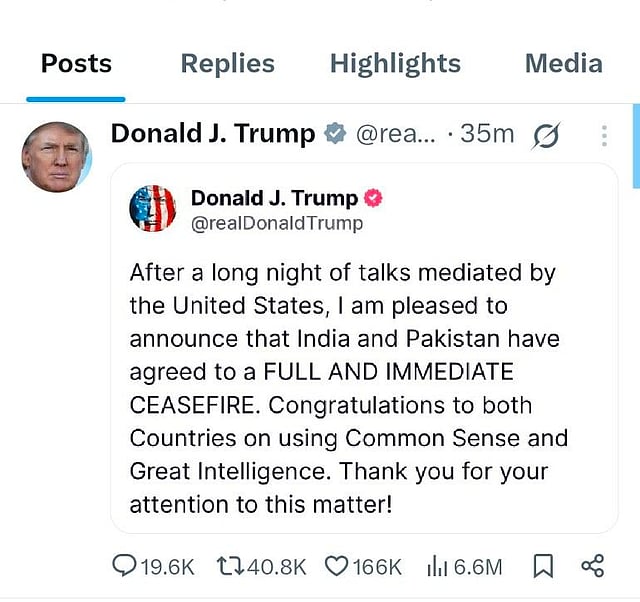The width and height of the screenshot is (640, 602).
Task: Open the @realDonaldTrump handle in quoted post
Action: 276,223
